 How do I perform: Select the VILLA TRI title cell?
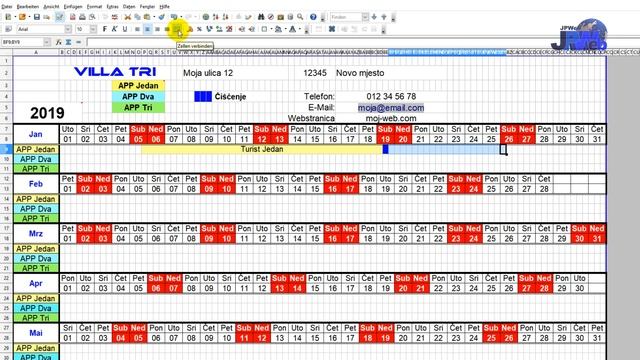tap(115, 72)
